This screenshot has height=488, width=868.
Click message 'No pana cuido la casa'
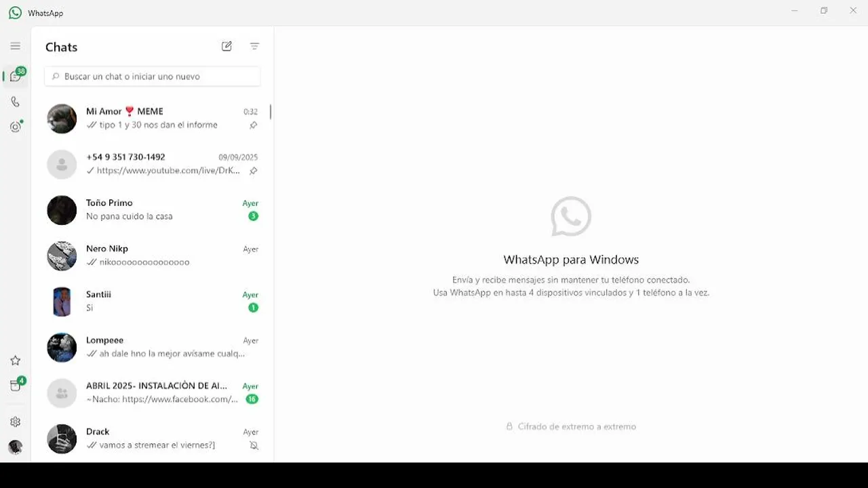pos(130,216)
